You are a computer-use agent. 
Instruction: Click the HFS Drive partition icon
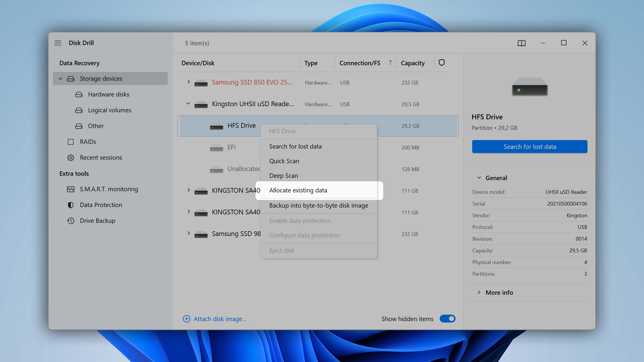pos(217,126)
